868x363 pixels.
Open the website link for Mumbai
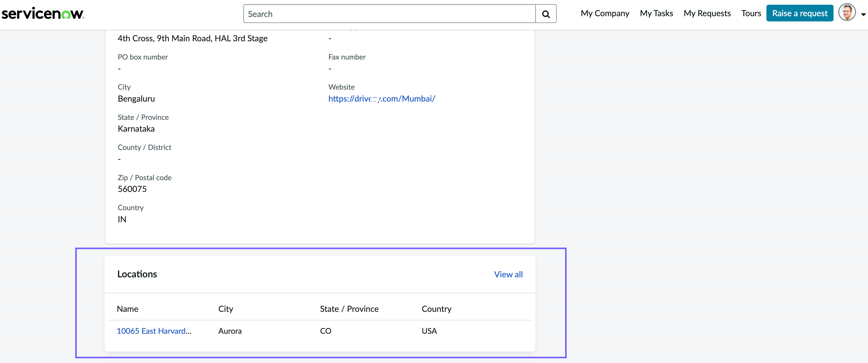pos(382,99)
